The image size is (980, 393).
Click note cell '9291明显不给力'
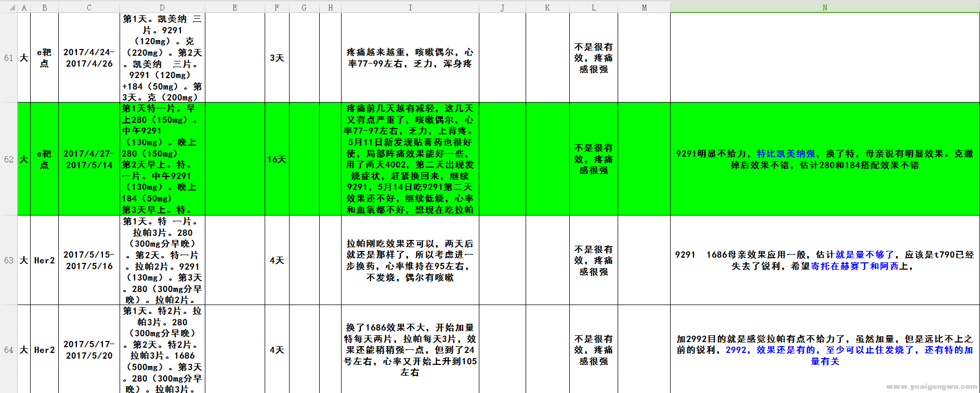(x=825, y=159)
